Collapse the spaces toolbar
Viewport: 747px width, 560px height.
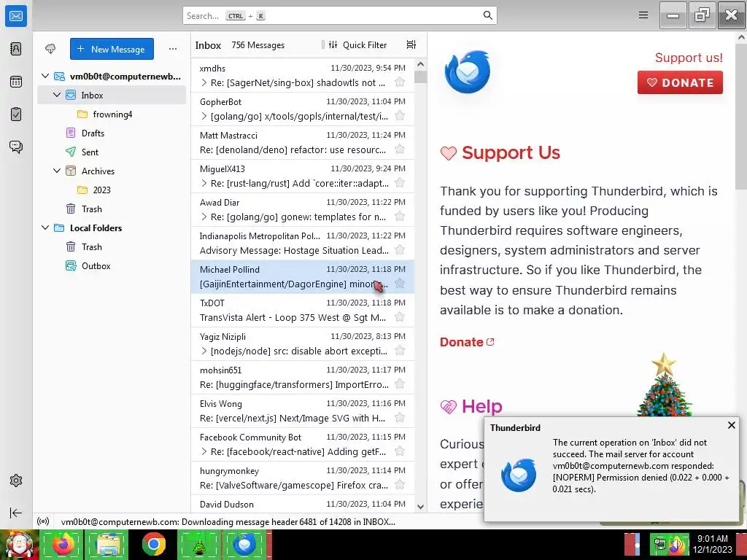(x=16, y=513)
